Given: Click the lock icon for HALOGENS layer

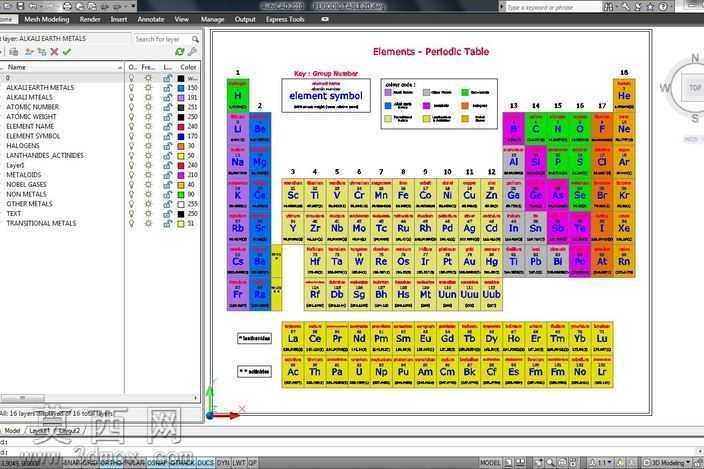Looking at the screenshot, I should (x=167, y=146).
